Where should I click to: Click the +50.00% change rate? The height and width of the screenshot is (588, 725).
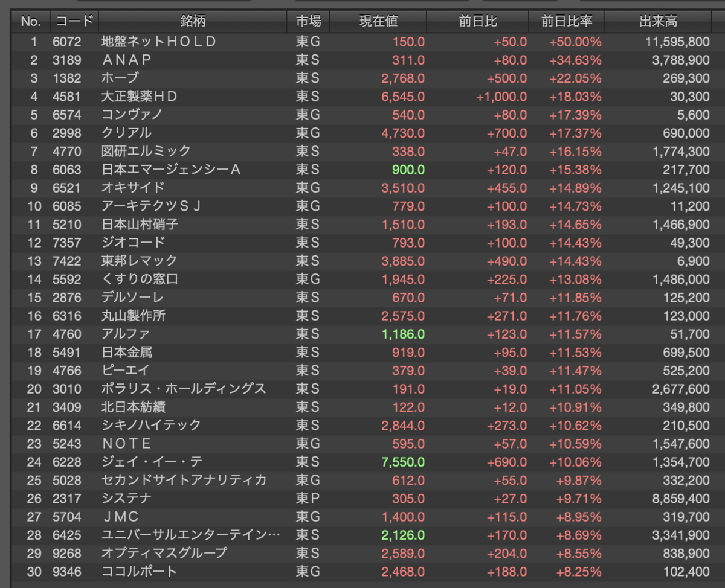[575, 42]
